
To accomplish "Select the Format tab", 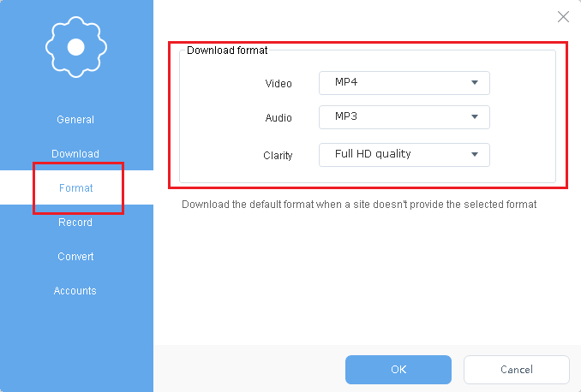I will 76,187.
